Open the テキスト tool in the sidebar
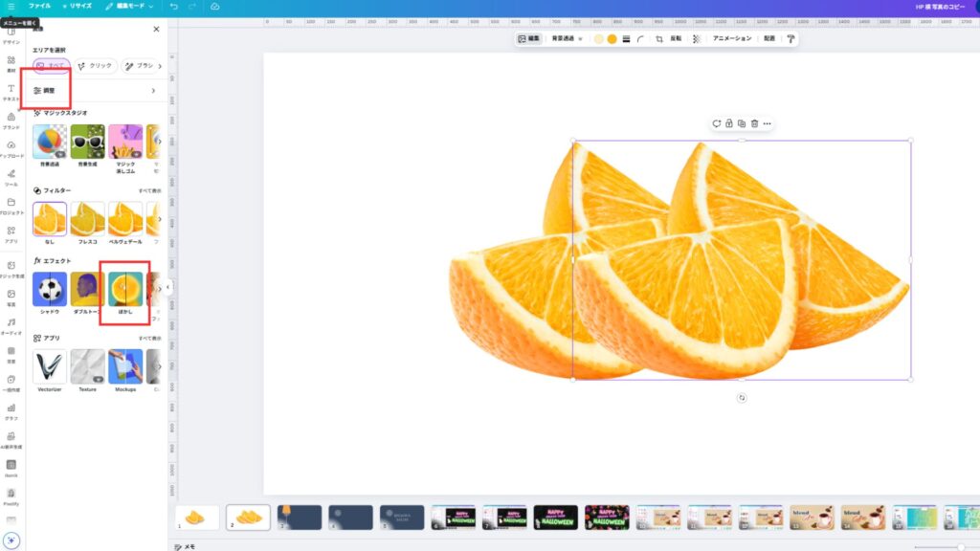Viewport: 980px width, 551px height. pyautogui.click(x=11, y=92)
